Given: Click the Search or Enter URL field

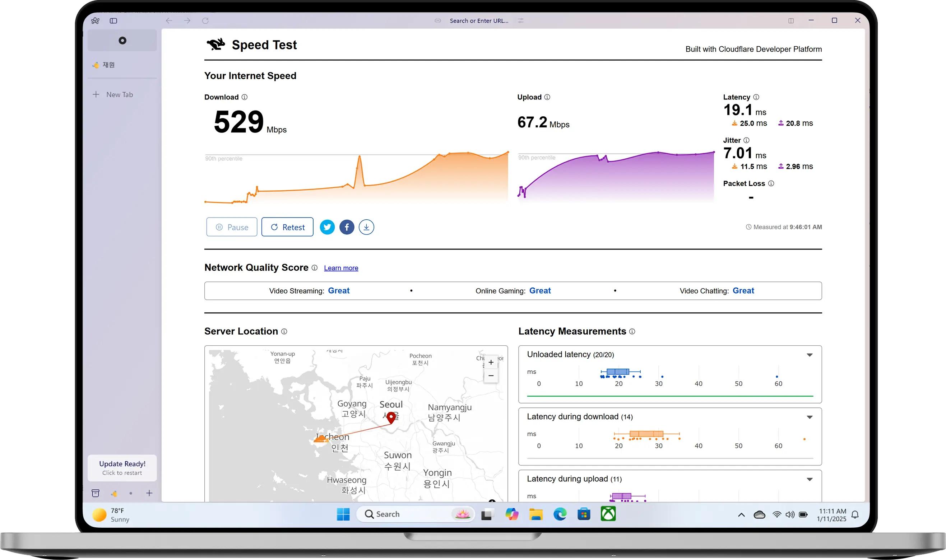Looking at the screenshot, I should coord(479,21).
